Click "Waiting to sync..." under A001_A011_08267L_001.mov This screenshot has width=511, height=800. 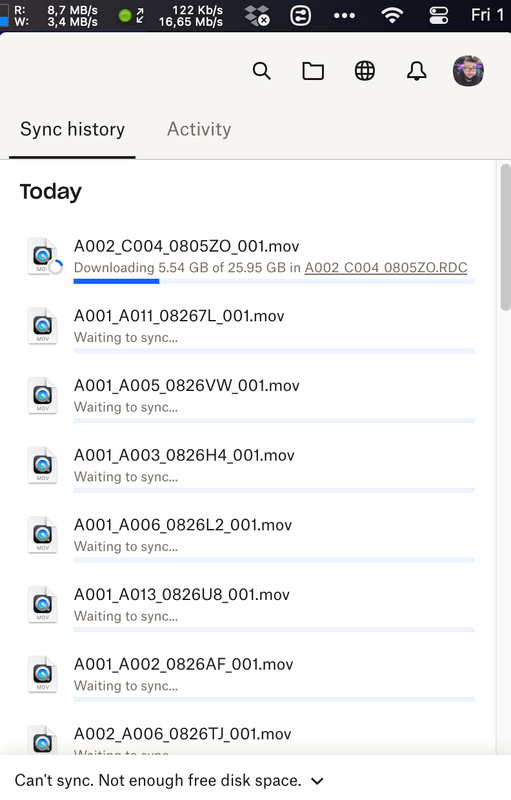126,338
